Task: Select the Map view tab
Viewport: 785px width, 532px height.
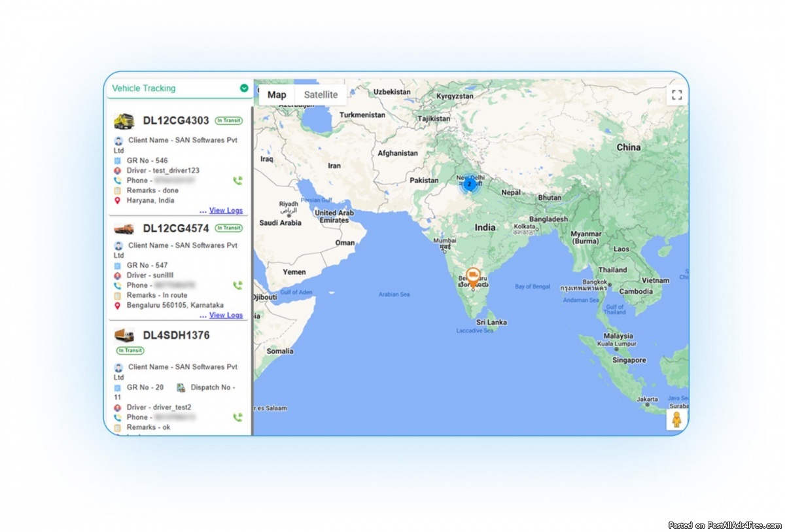Action: 277,95
